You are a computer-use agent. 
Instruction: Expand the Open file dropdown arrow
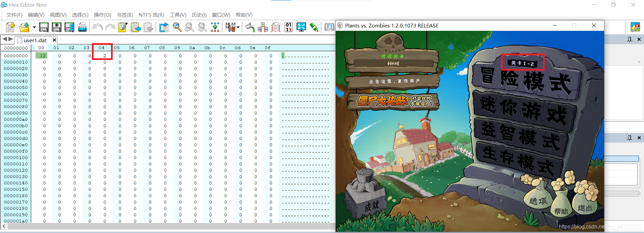tap(34, 27)
